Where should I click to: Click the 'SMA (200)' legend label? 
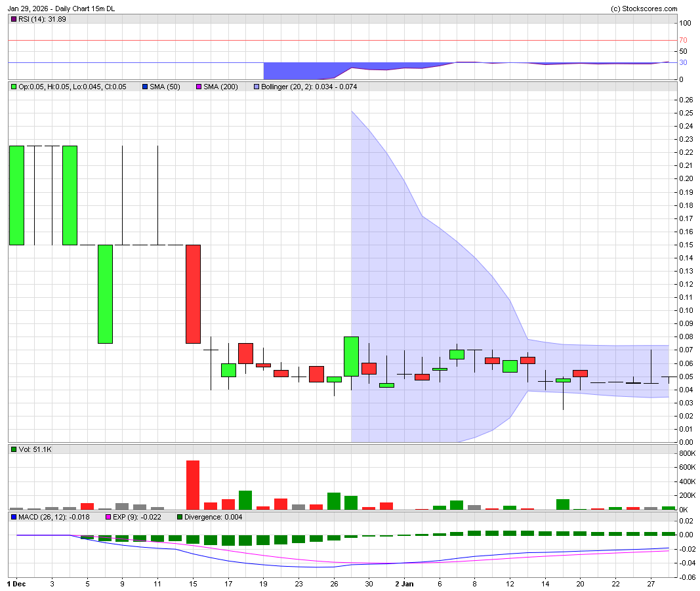coord(220,87)
